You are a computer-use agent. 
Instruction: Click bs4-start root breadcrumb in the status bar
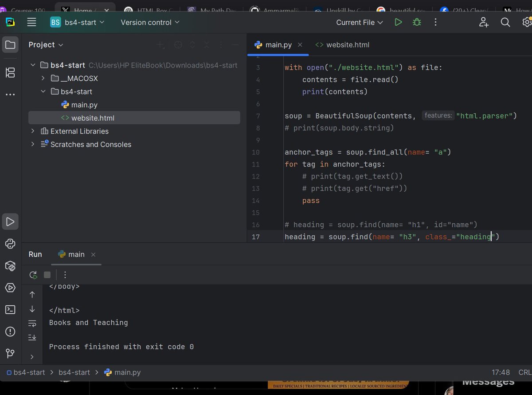(26, 372)
